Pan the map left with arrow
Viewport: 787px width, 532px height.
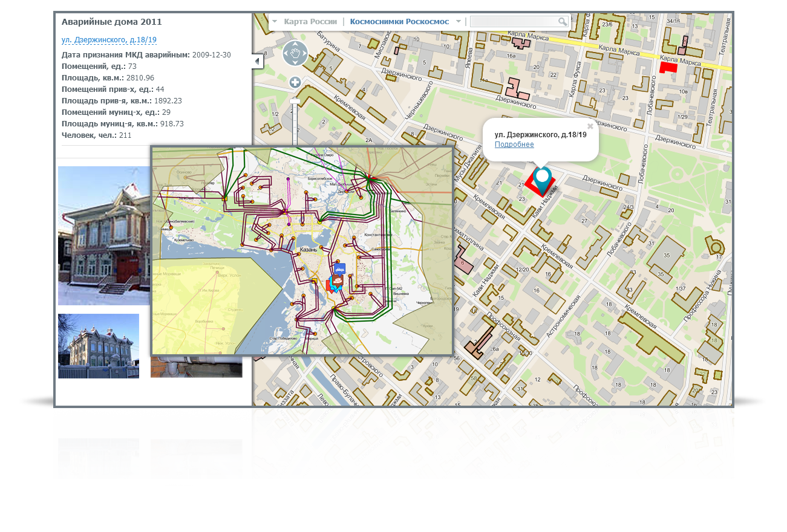tap(286, 54)
